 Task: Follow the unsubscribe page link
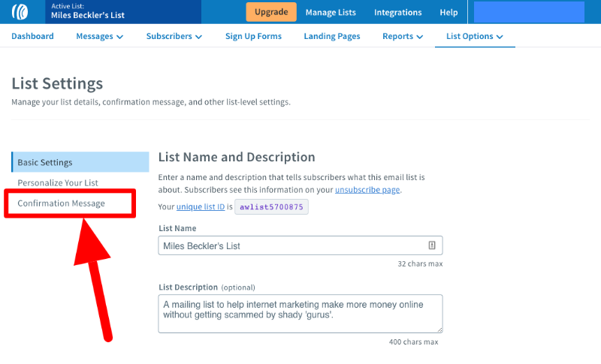pos(367,190)
